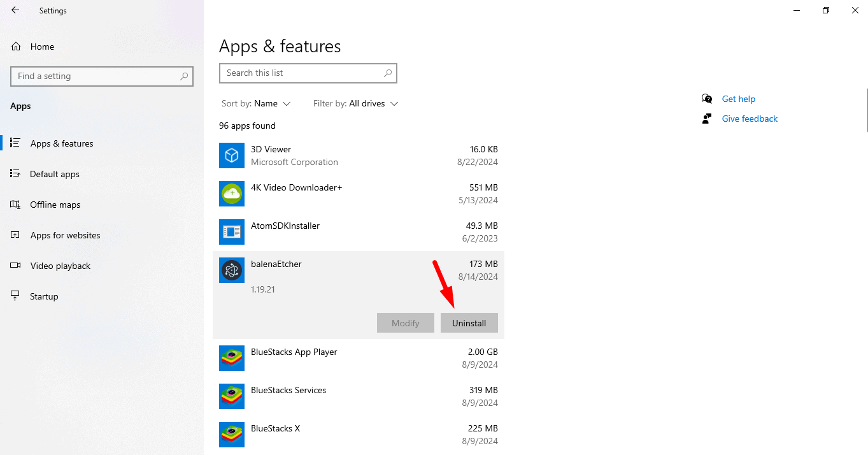Open the Give feedback link
The height and width of the screenshot is (455, 868).
point(750,119)
